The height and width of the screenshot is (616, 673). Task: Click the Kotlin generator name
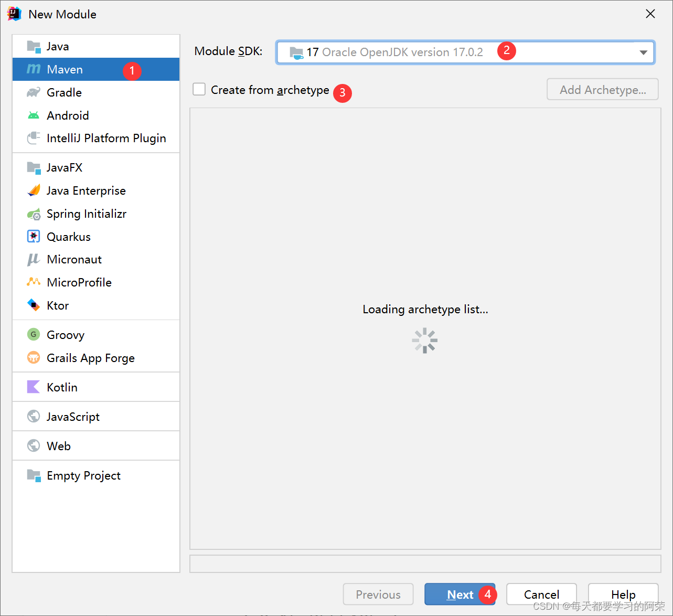[62, 387]
